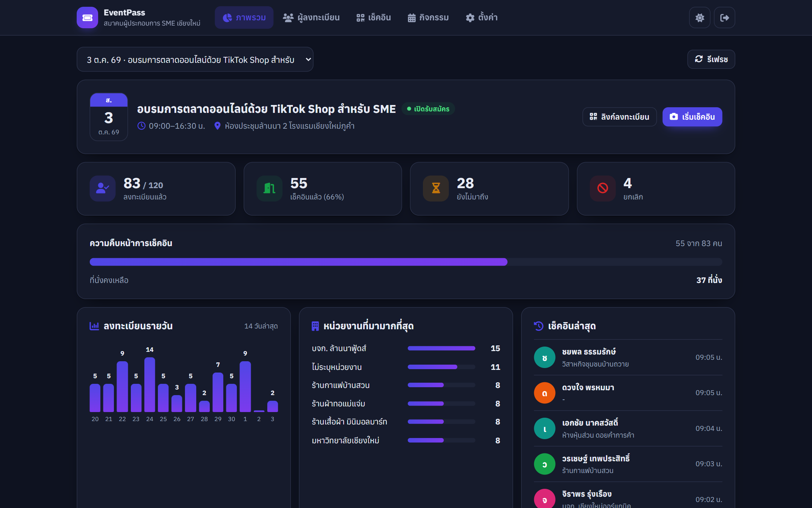
Task: Click pink avatar of จิราพร รุ่งเรือง
Action: [544, 499]
